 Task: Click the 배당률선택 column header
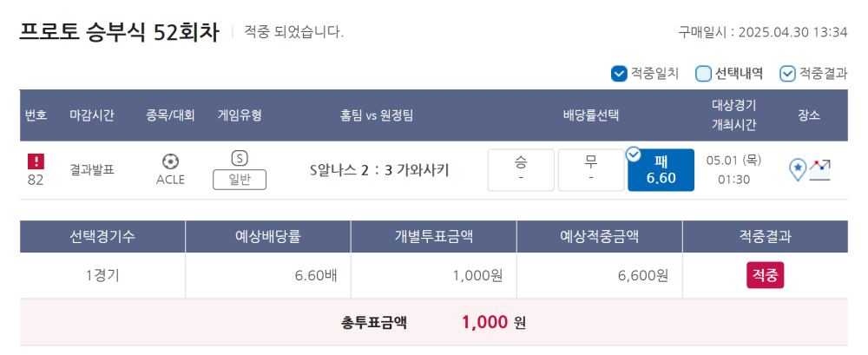(x=590, y=115)
